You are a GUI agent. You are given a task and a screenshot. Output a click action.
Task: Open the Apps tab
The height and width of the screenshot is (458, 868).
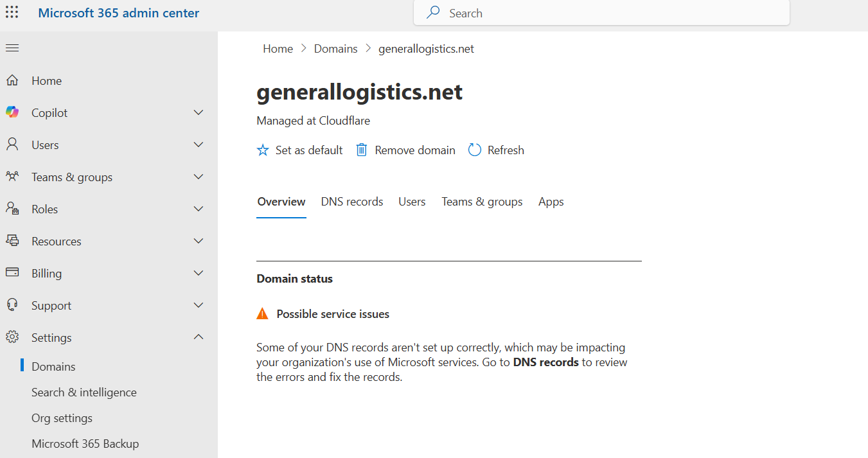click(551, 202)
